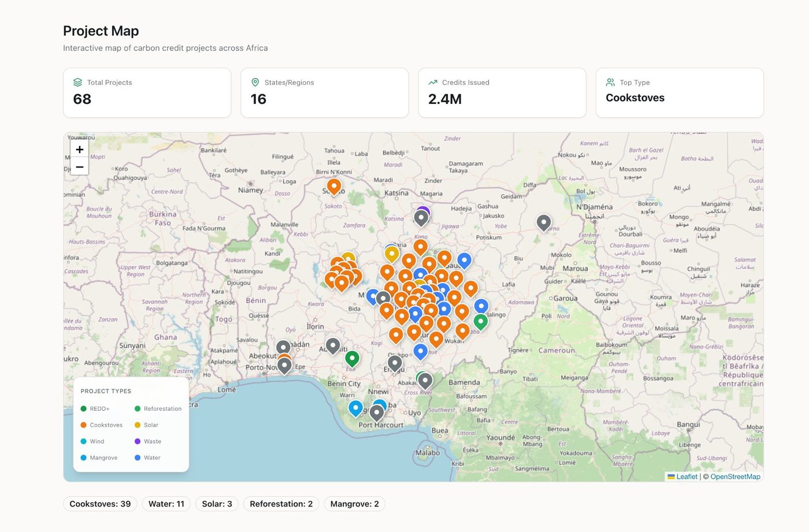
Task: Select the orange marker directly below Kano
Action: coord(421,247)
